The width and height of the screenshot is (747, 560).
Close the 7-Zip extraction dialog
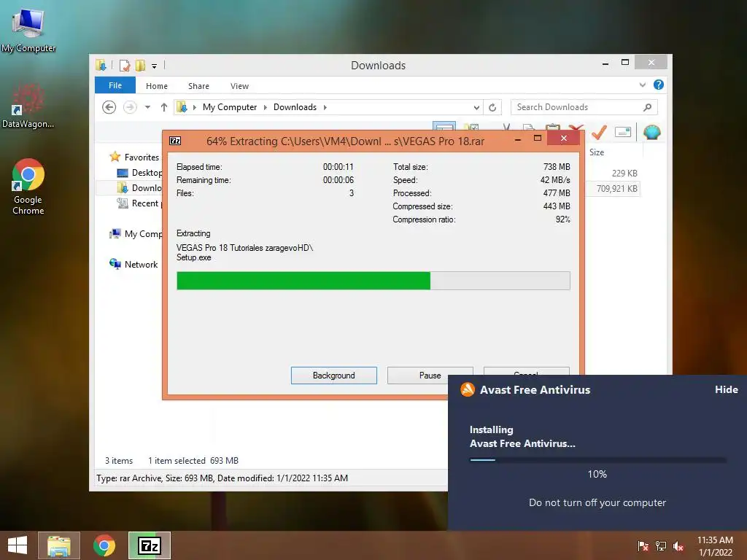[x=564, y=138]
